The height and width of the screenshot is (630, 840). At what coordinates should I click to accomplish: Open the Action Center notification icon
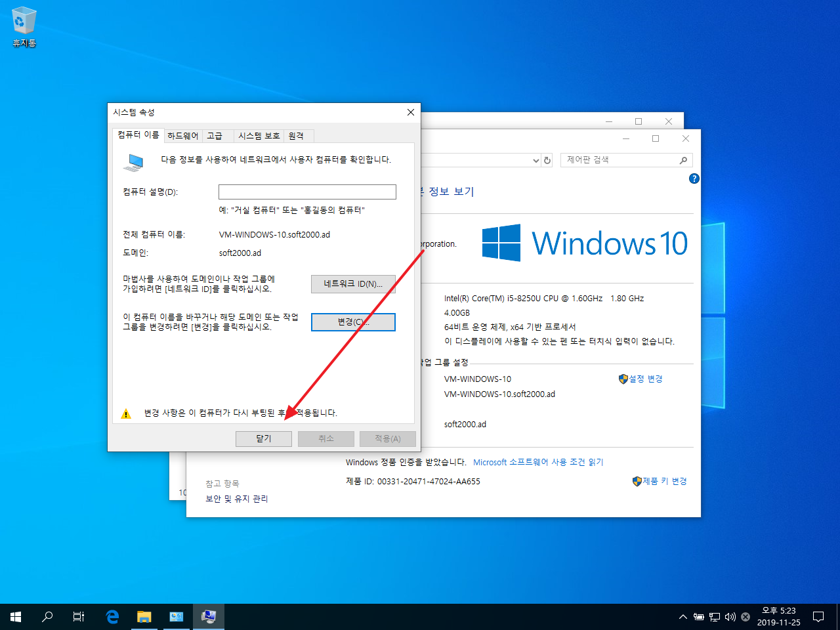click(x=818, y=617)
